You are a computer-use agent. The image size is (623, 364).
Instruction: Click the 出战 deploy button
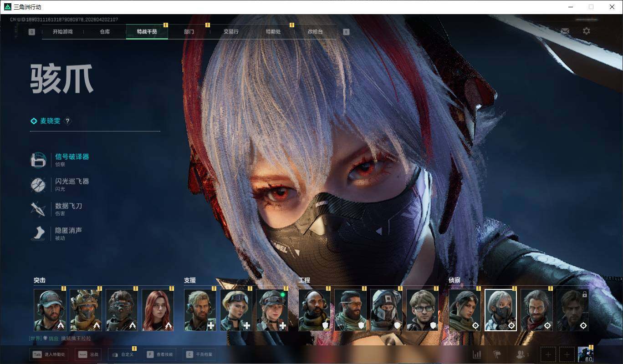[x=88, y=354]
